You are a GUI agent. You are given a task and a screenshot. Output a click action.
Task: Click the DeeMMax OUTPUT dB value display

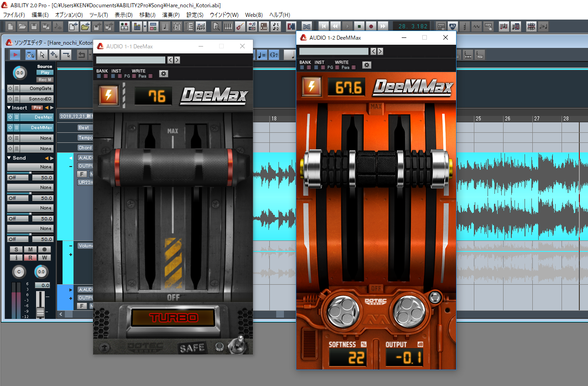[404, 358]
